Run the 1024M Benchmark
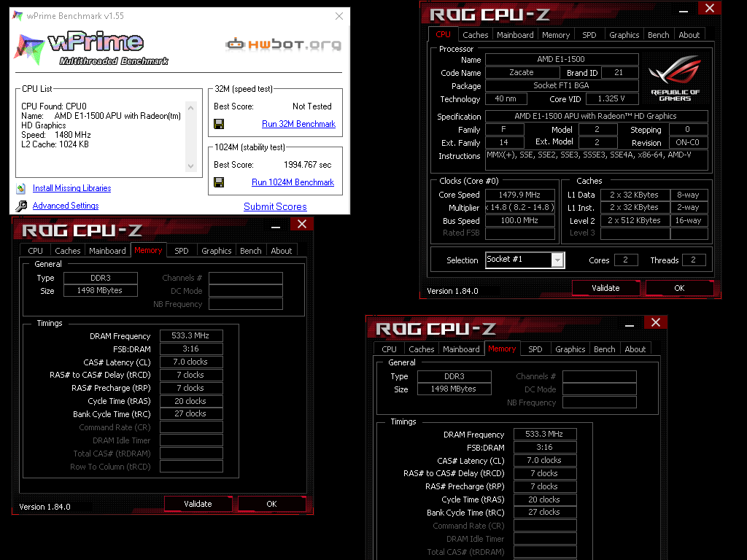Screen dimensions: 747x560 [293, 182]
